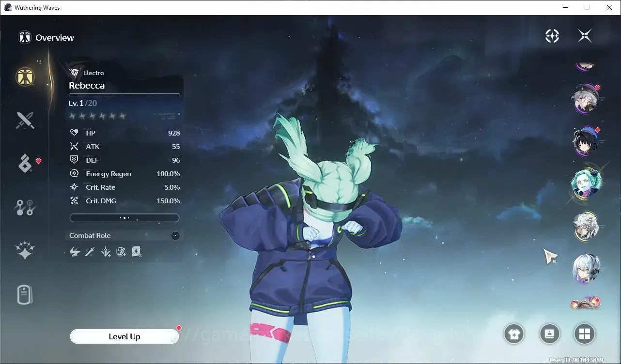The width and height of the screenshot is (621, 364).
Task: Click the Crit. Rate stat row
Action: pos(124,187)
